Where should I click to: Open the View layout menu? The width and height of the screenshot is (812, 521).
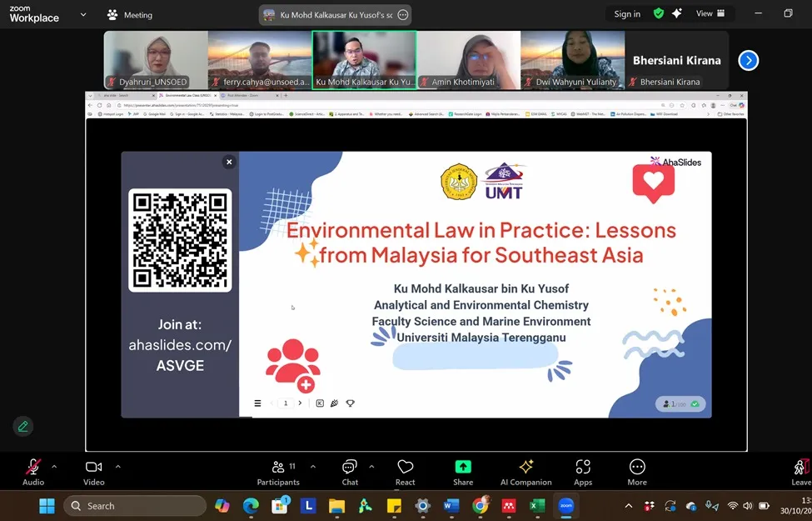point(710,13)
